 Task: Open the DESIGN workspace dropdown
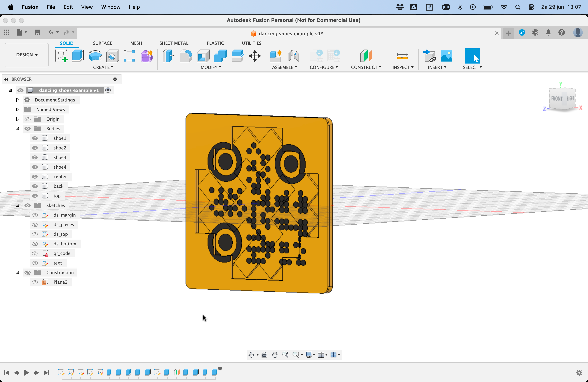27,55
